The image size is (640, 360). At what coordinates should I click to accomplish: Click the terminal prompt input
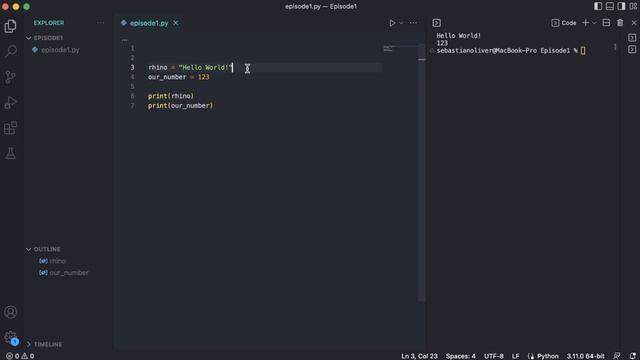583,51
